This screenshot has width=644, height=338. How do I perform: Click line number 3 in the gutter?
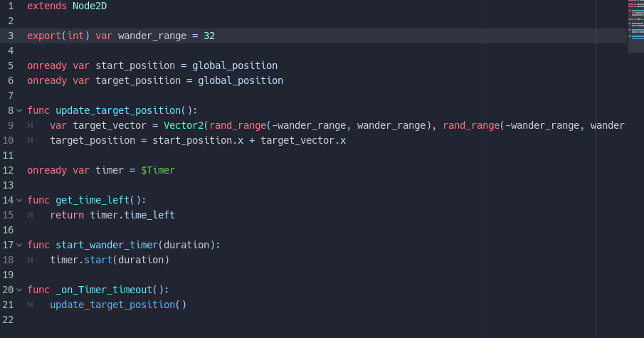[x=11, y=36]
